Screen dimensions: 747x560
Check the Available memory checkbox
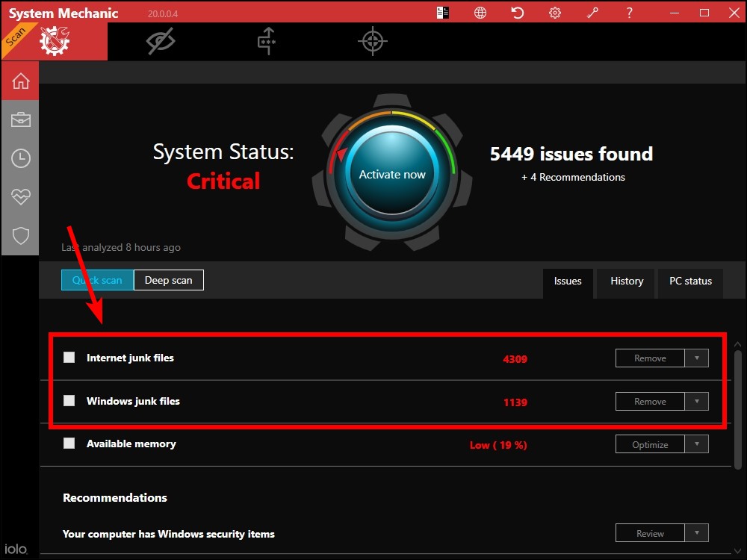click(x=69, y=444)
